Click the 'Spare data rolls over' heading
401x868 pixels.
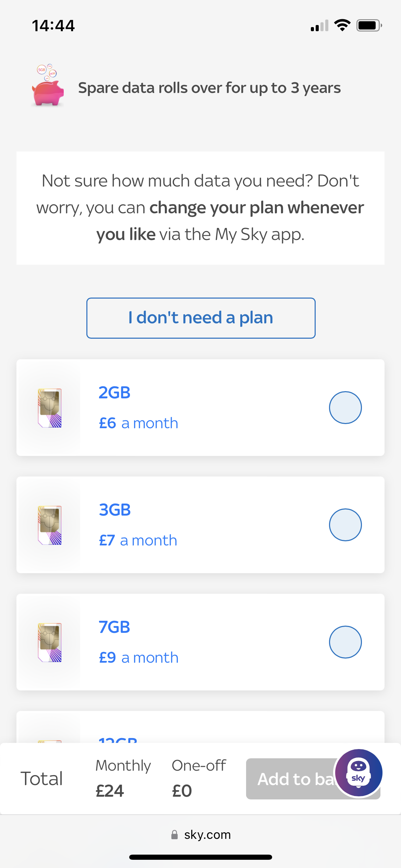click(209, 88)
